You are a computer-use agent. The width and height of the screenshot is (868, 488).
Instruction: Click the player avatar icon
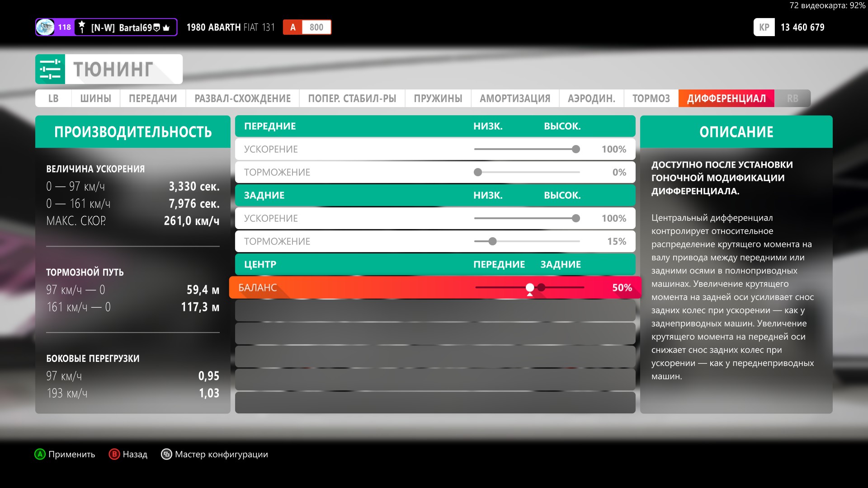pos(45,27)
